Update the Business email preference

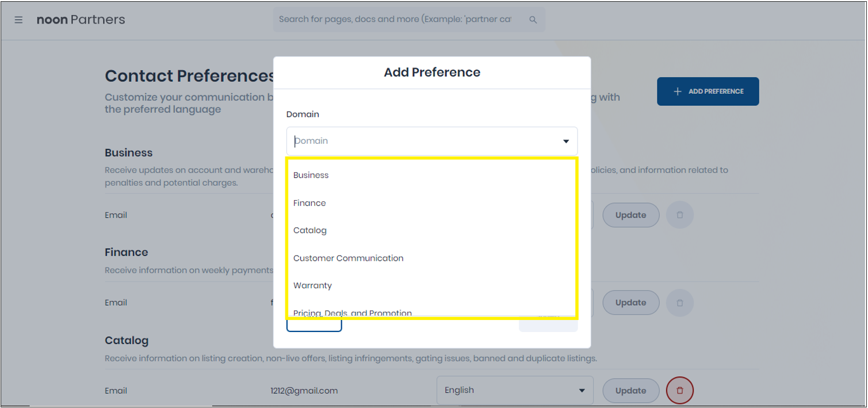pos(631,215)
